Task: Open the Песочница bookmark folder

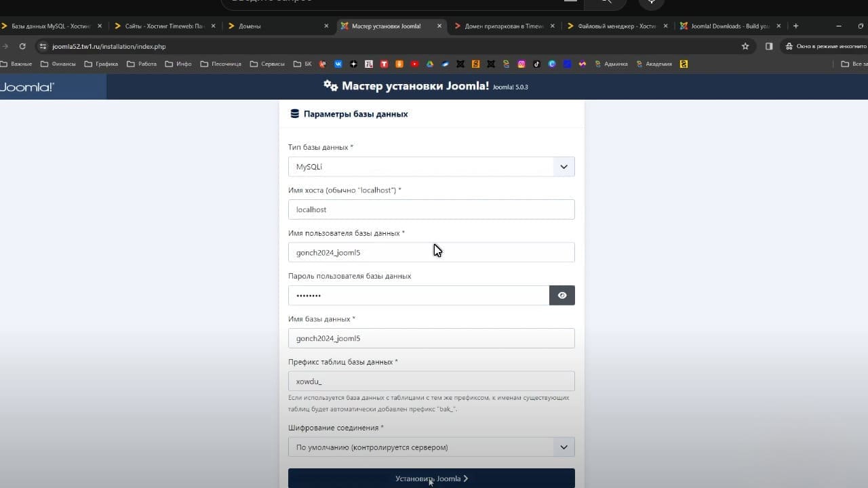Action: click(x=220, y=64)
